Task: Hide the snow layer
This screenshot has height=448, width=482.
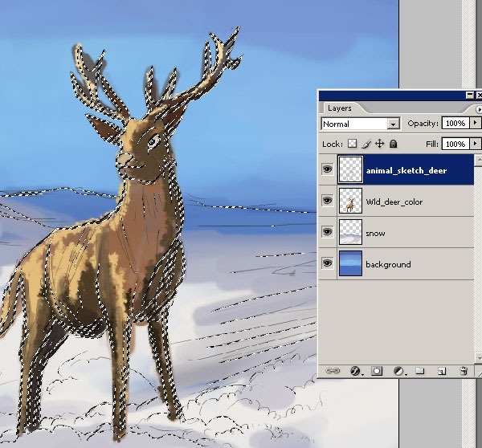Action: (x=328, y=232)
